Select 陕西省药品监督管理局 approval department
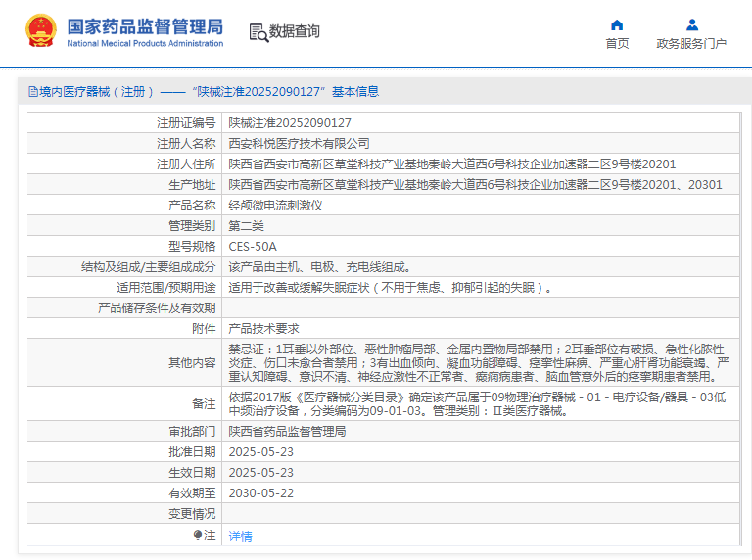 click(287, 432)
